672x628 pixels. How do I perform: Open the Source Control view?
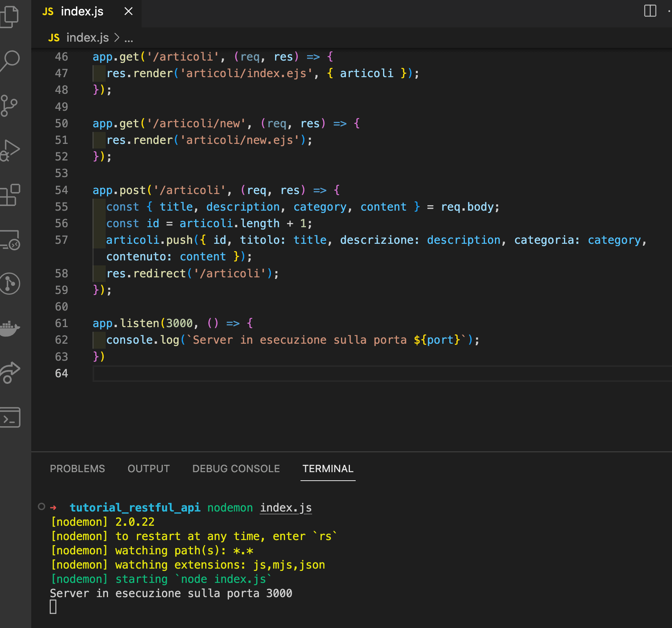(9, 106)
